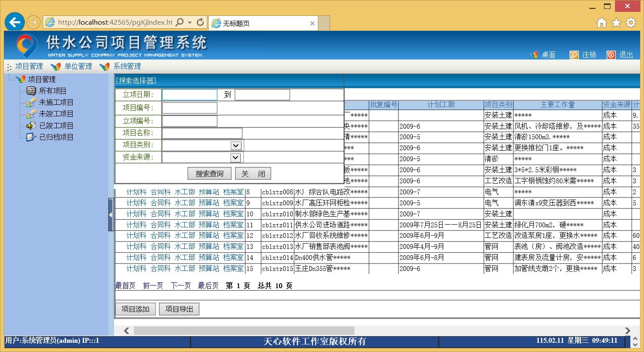
Task: Expand the 资金来源 dropdown list
Action: pos(236,157)
